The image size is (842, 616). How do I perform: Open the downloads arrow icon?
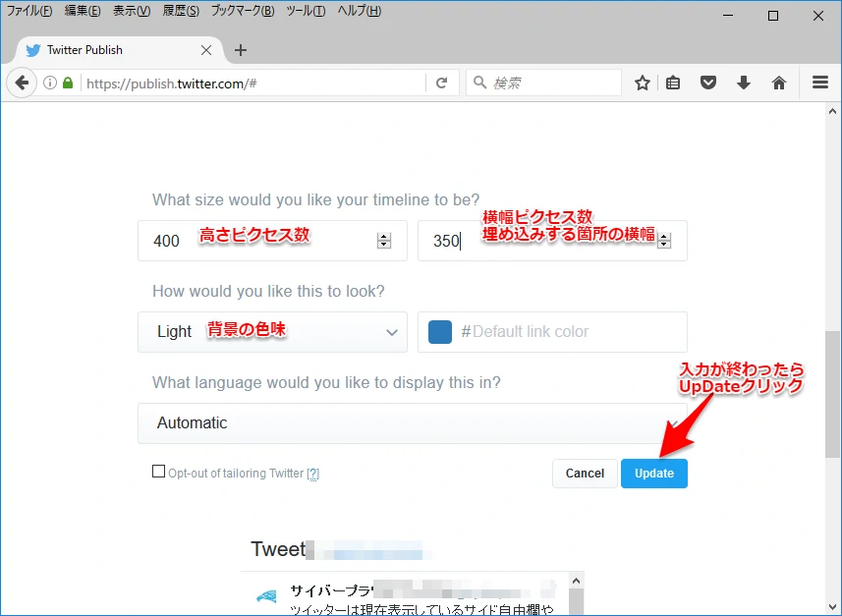744,83
